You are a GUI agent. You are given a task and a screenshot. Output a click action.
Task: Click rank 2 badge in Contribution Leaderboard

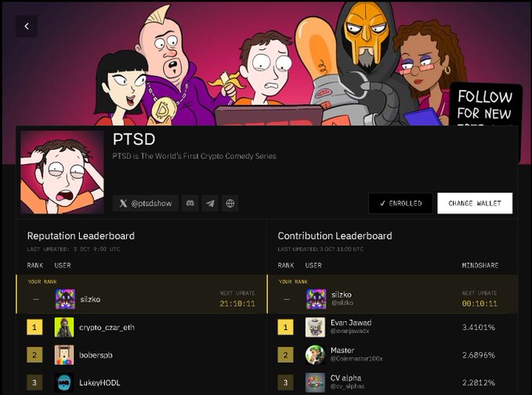point(286,355)
